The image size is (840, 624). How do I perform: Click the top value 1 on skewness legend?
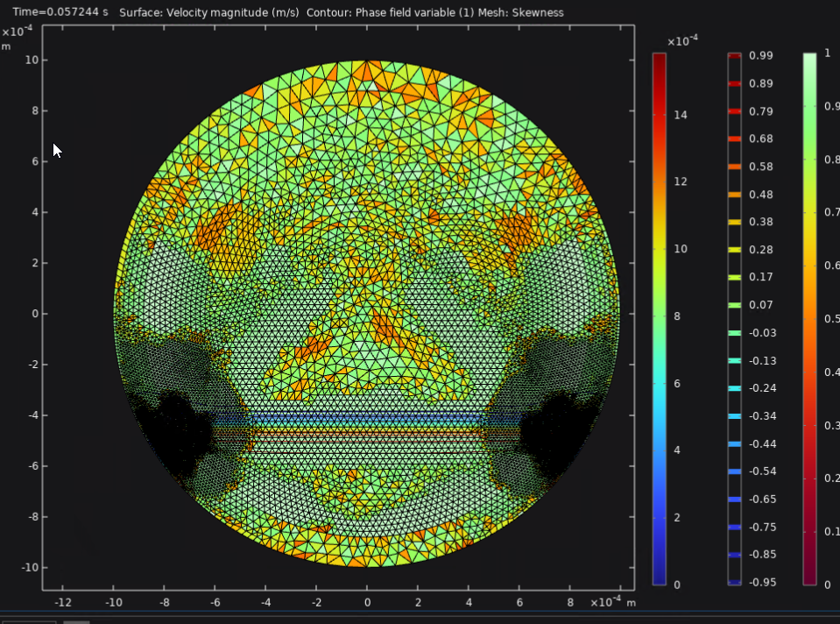point(827,53)
